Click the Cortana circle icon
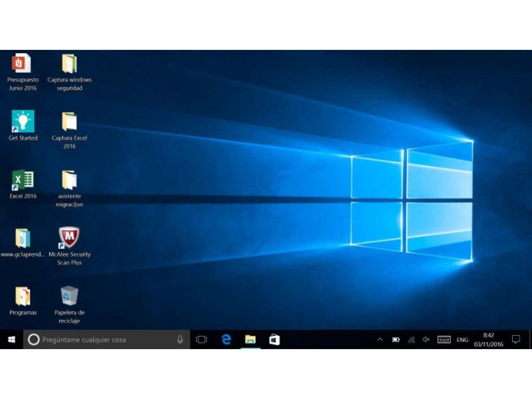This screenshot has width=532, height=399. point(33,340)
